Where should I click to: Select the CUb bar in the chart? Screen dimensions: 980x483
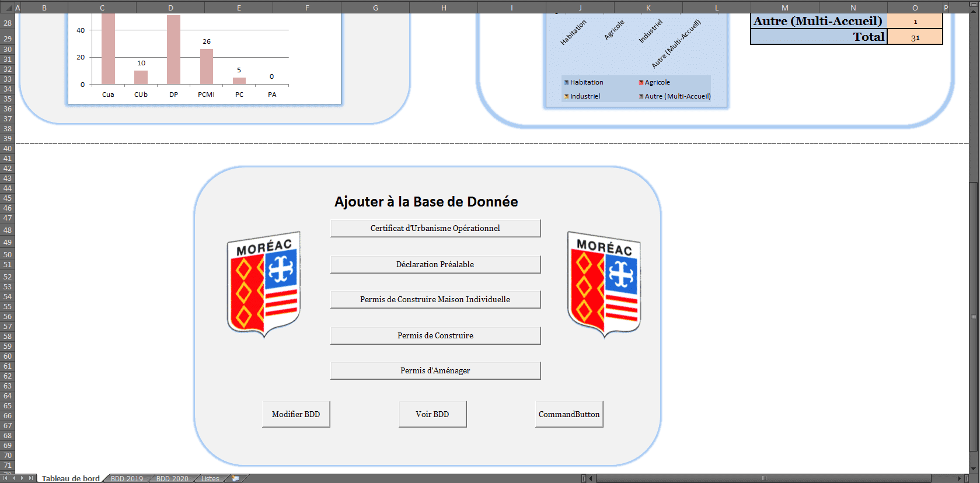click(x=141, y=78)
